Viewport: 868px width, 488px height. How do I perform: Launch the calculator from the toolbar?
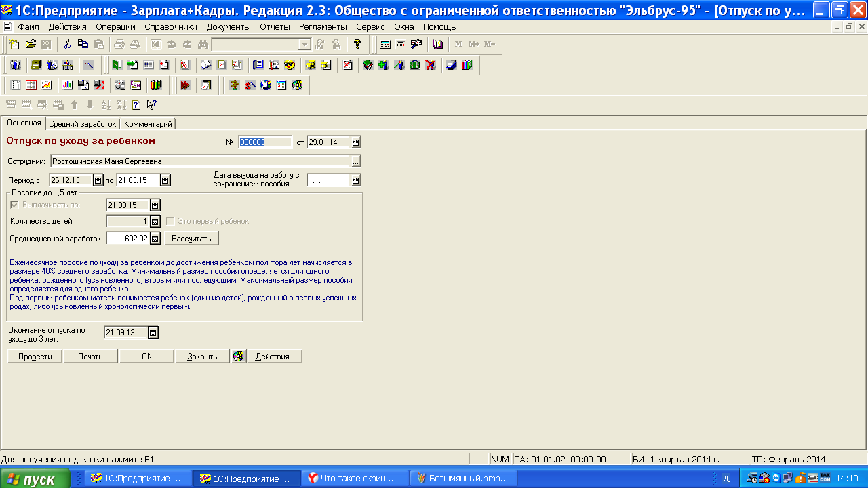pyautogui.click(x=385, y=45)
